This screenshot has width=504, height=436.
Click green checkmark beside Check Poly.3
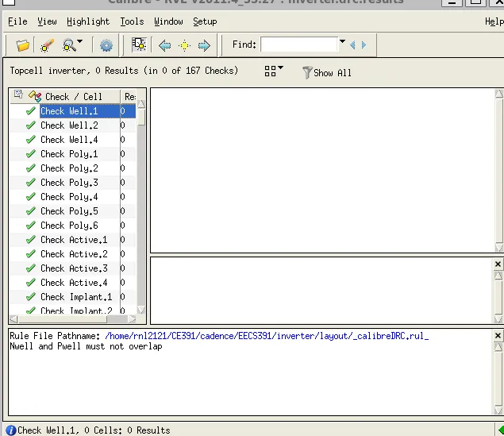point(30,183)
